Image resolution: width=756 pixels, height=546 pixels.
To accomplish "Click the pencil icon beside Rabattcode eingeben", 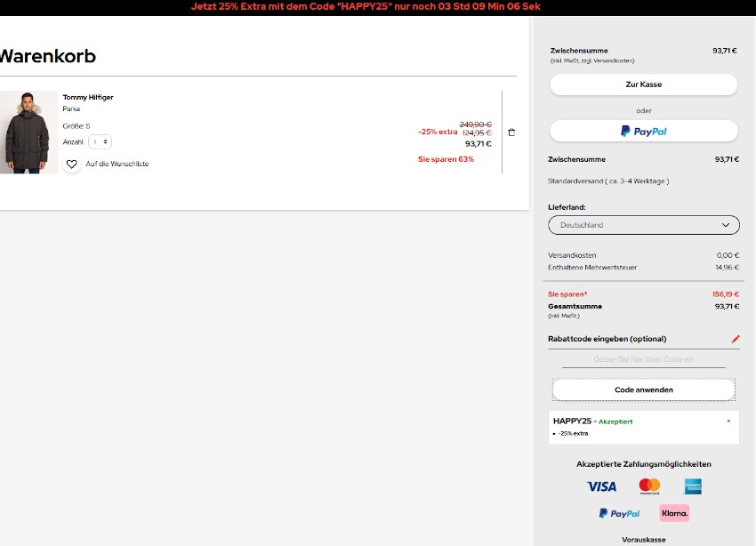I will click(x=735, y=339).
